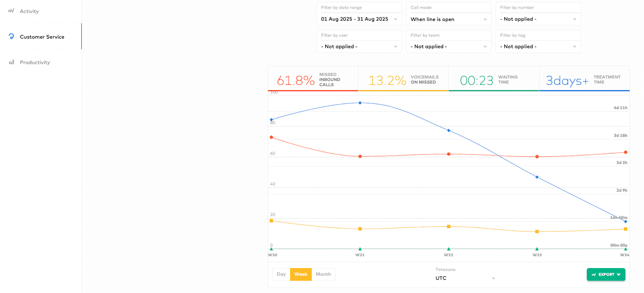Expand the Call made dropdown

click(x=448, y=19)
